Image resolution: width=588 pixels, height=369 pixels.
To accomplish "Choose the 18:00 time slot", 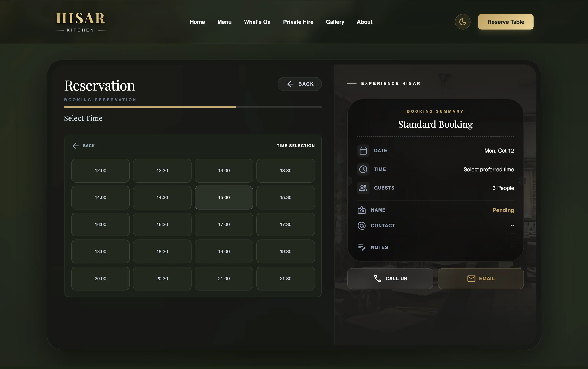I will tap(100, 251).
